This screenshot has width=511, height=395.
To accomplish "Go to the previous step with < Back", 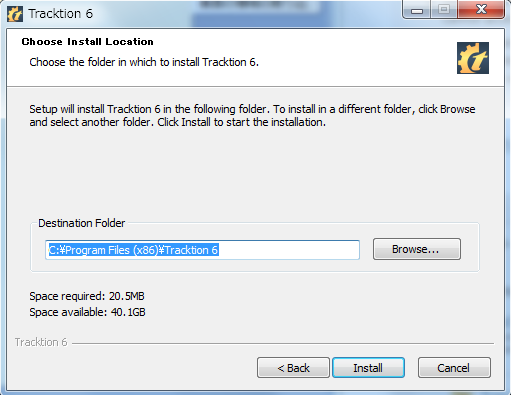I will click(293, 368).
